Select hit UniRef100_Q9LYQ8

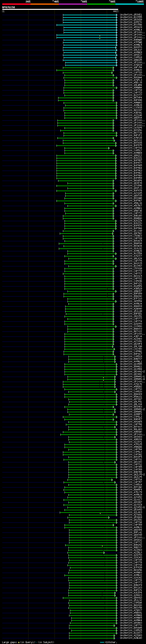point(131,347)
